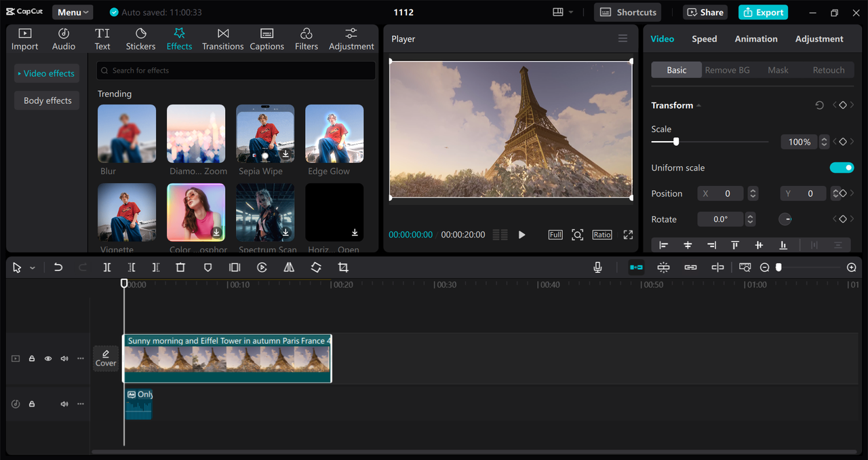
Task: Click the Share button
Action: click(705, 12)
